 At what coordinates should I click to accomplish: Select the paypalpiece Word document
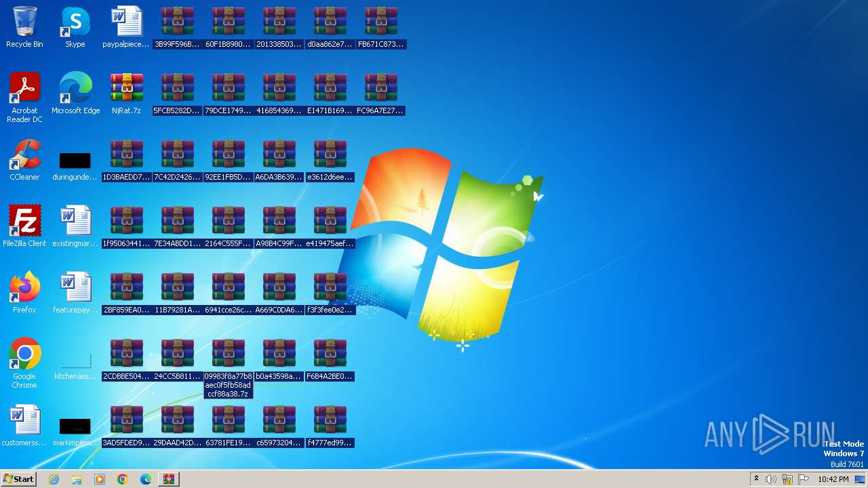pyautogui.click(x=126, y=28)
